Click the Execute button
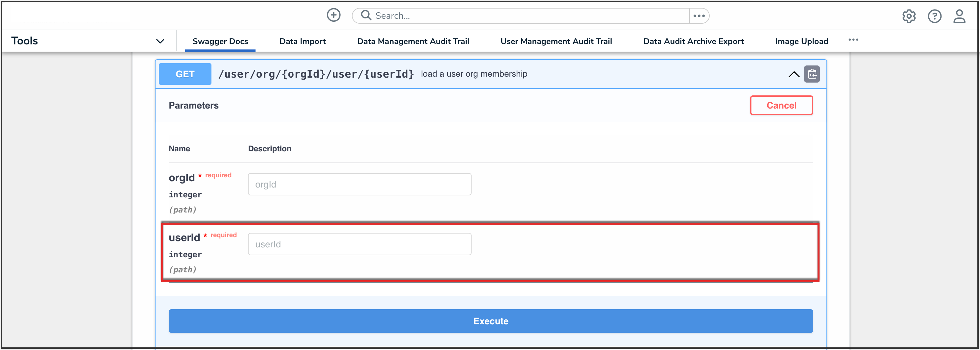Screen dimensions: 980x350 490,321
